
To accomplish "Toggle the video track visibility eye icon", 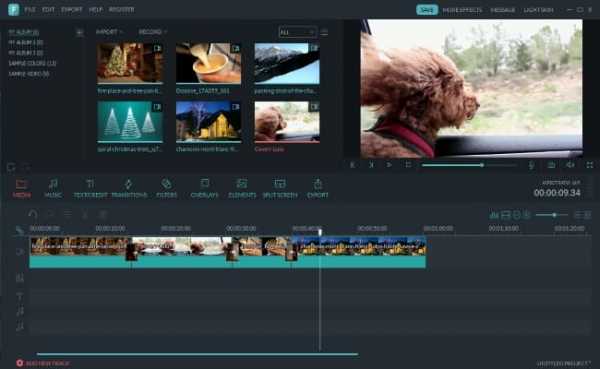I will point(20,252).
